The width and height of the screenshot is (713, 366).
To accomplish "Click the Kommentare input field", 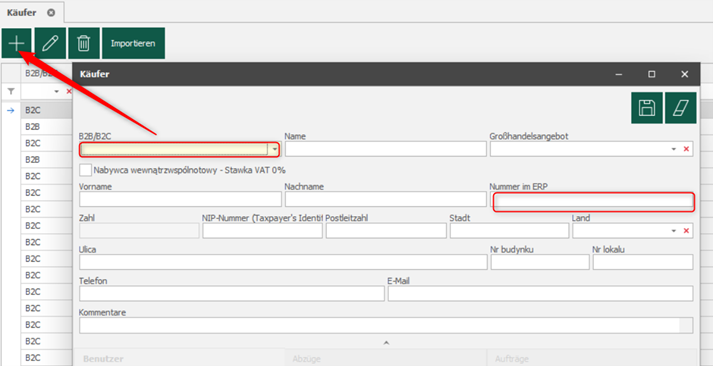I will 386,326.
